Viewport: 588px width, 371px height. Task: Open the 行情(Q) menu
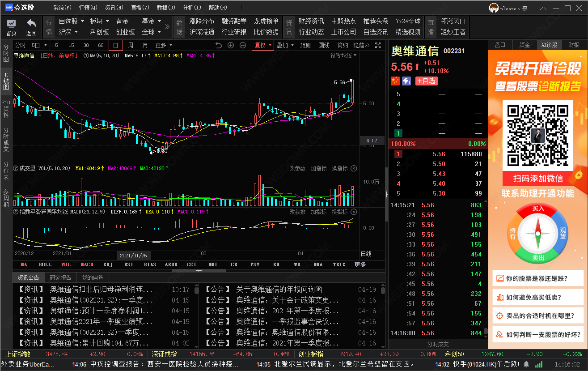(88, 8)
